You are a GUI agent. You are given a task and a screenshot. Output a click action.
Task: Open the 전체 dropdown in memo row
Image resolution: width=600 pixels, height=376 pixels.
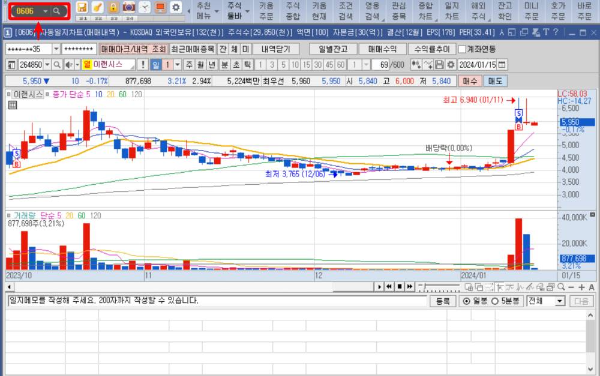(x=560, y=301)
